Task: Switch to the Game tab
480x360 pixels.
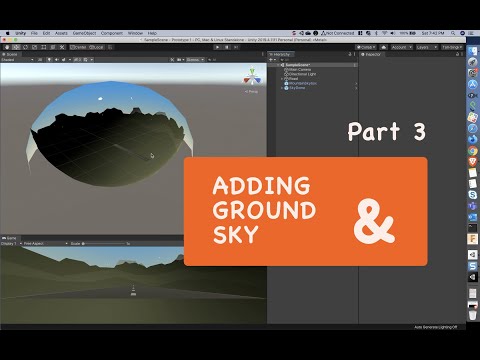Action: click(9, 238)
